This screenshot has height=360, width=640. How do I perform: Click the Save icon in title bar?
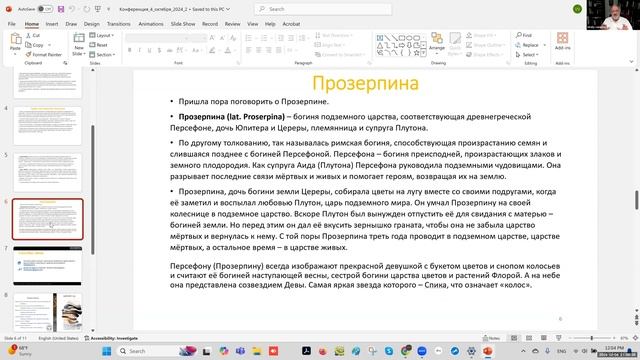(61, 9)
